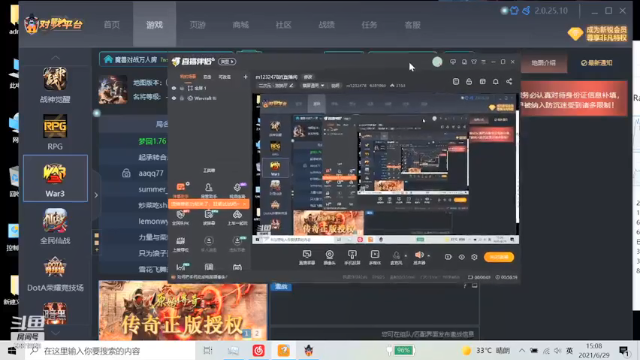The width and height of the screenshot is (640, 360).
Task: Open the screen mode dropdown in streaming header
Action: pos(313,86)
